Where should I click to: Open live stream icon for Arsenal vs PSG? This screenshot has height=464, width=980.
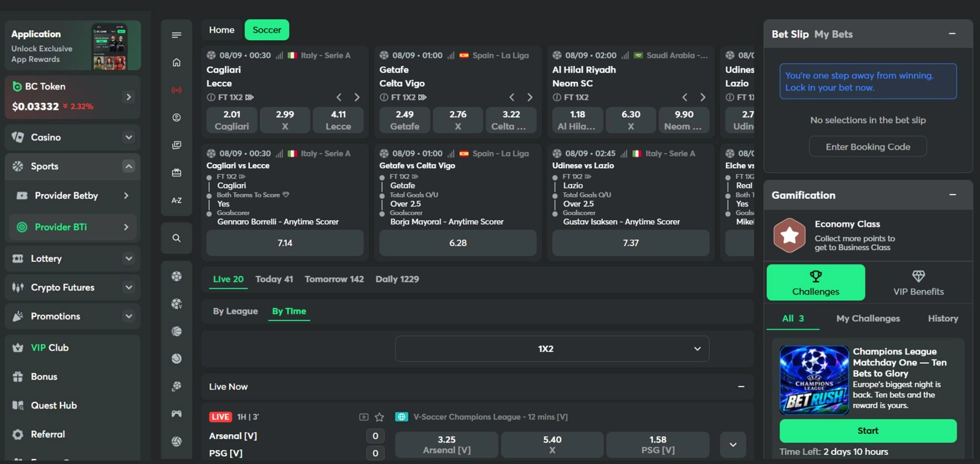point(364,417)
